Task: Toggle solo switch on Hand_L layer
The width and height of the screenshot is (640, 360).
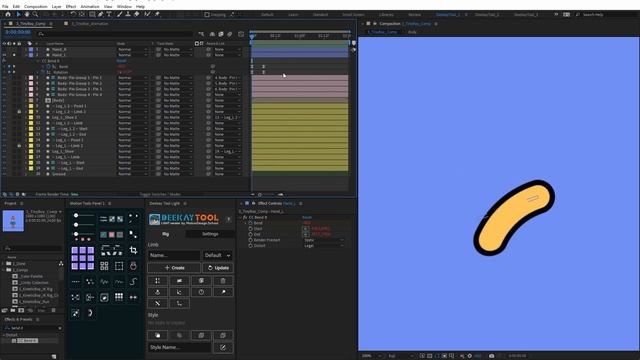Action: click(x=14, y=55)
